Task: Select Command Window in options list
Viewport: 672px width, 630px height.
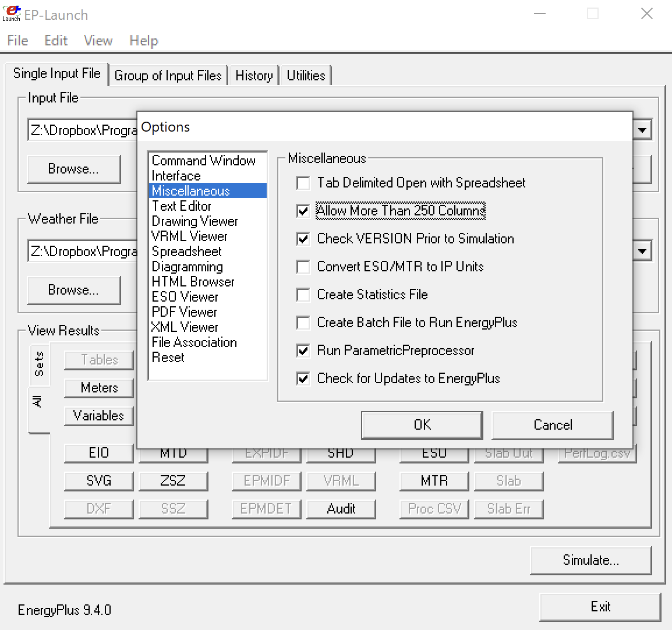Action: (x=208, y=161)
